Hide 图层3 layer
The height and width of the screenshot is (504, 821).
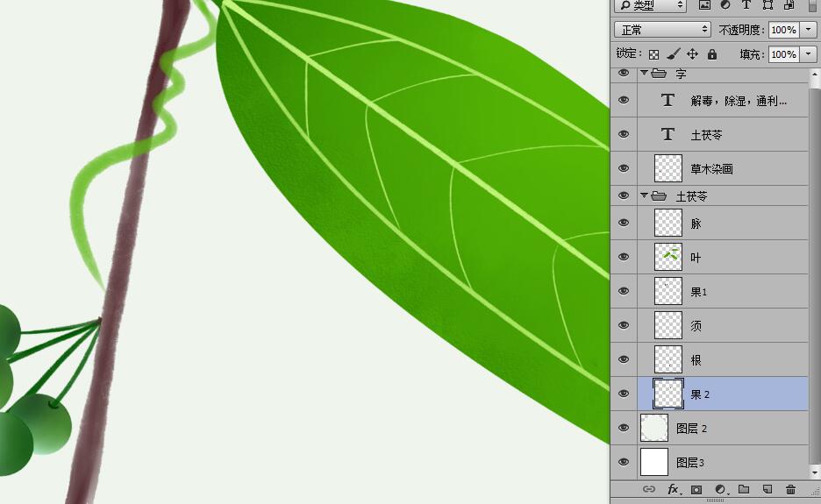pyautogui.click(x=624, y=462)
